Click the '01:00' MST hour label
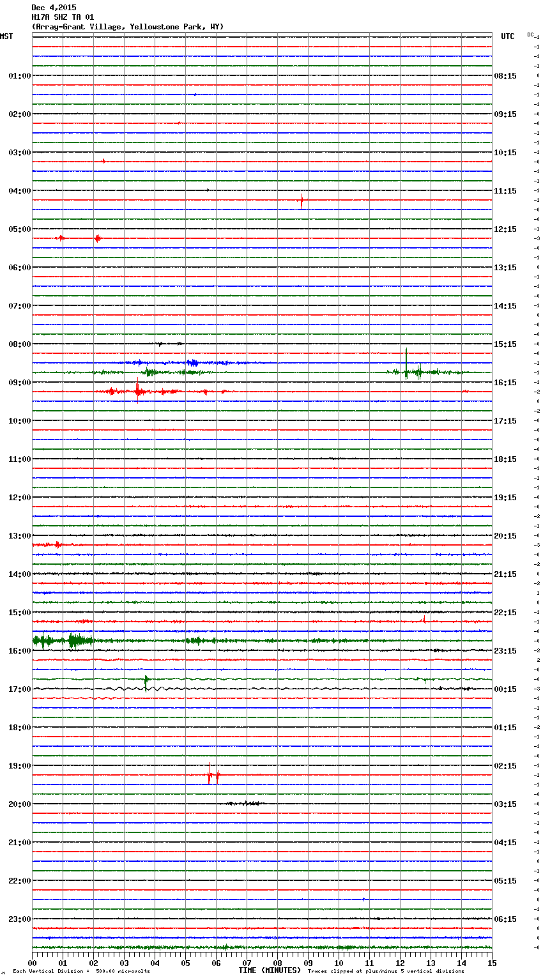 pyautogui.click(x=20, y=76)
